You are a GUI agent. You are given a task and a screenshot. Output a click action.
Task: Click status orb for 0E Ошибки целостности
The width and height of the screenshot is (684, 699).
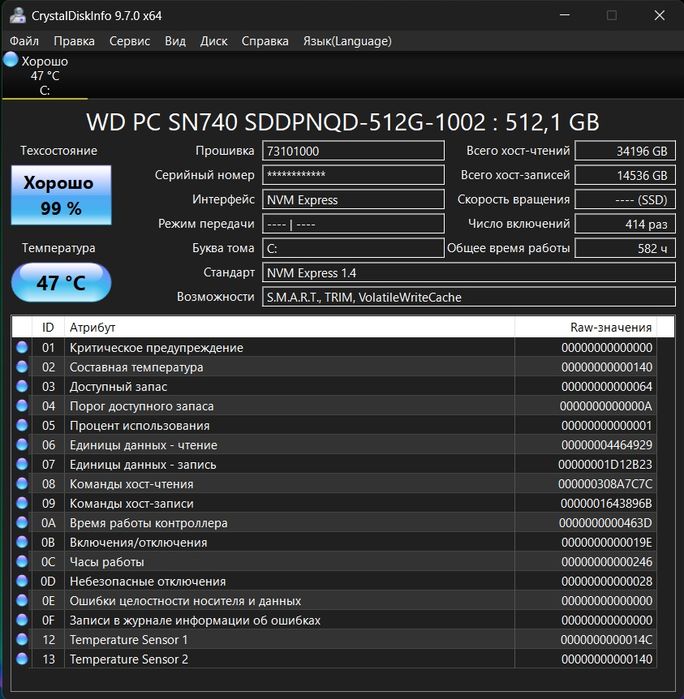coord(22,600)
